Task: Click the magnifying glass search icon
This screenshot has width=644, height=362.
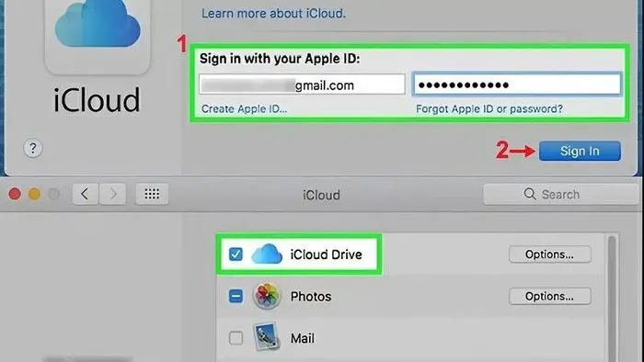Action: pos(530,194)
